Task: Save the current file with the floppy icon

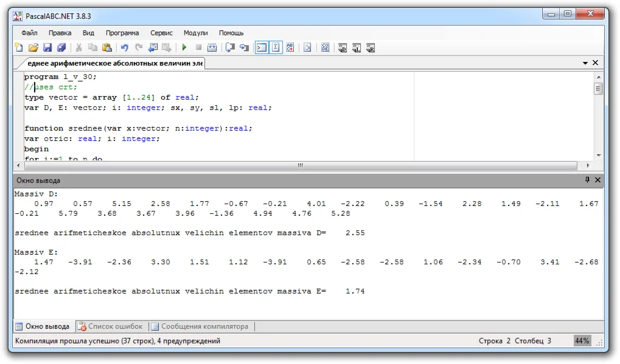Action: point(47,47)
